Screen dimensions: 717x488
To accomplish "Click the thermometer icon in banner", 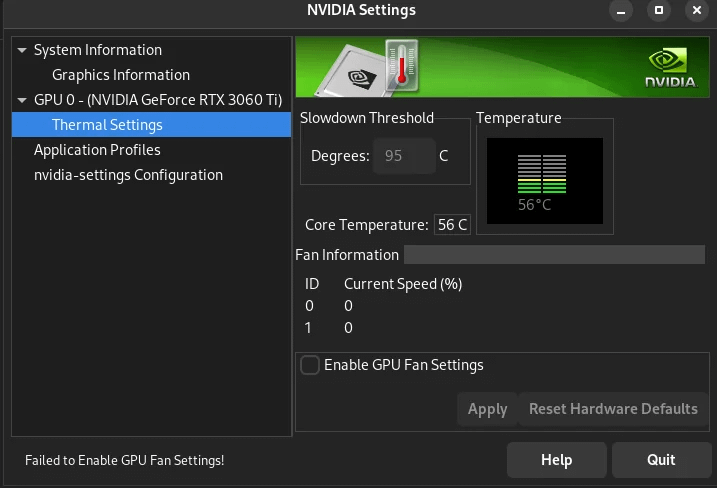I will point(401,65).
